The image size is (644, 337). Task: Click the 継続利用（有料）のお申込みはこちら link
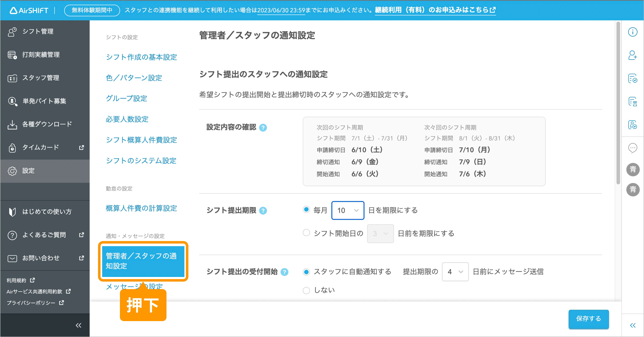[x=435, y=10]
